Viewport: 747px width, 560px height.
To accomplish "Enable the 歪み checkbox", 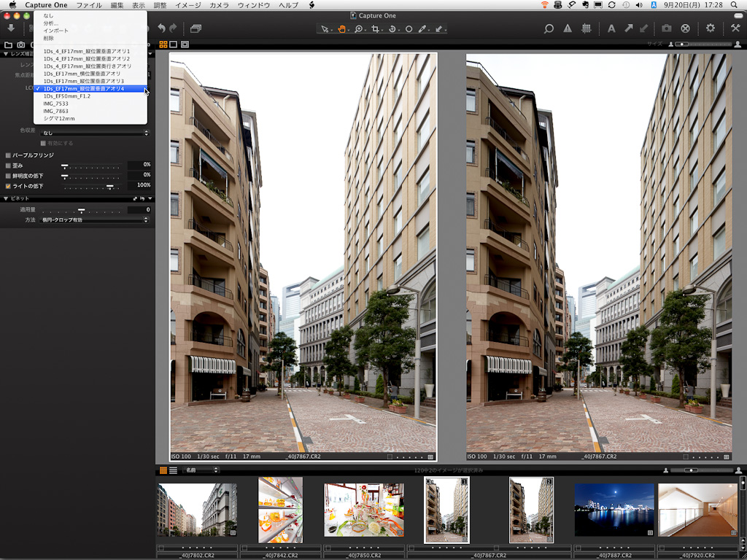I will [x=8, y=166].
